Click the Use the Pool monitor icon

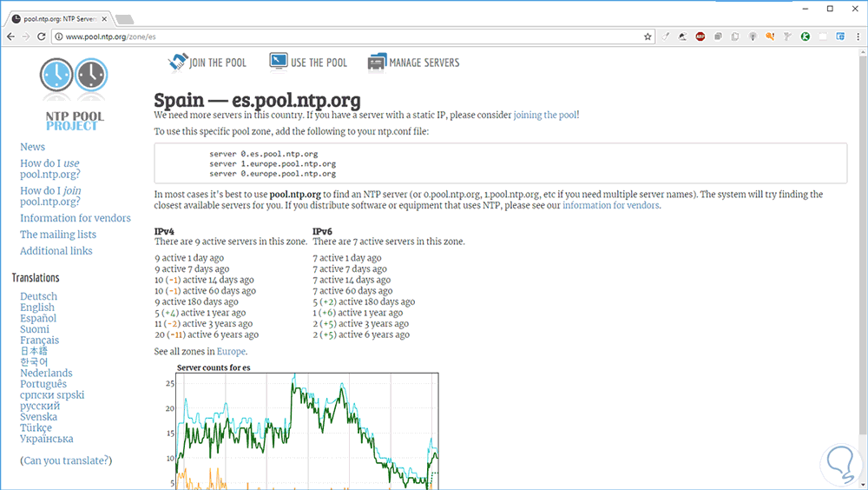[x=279, y=62]
